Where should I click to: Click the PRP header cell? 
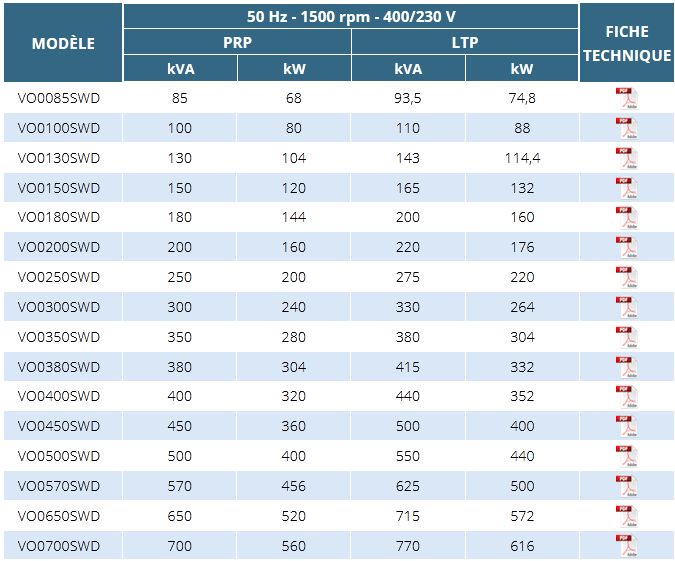(237, 43)
